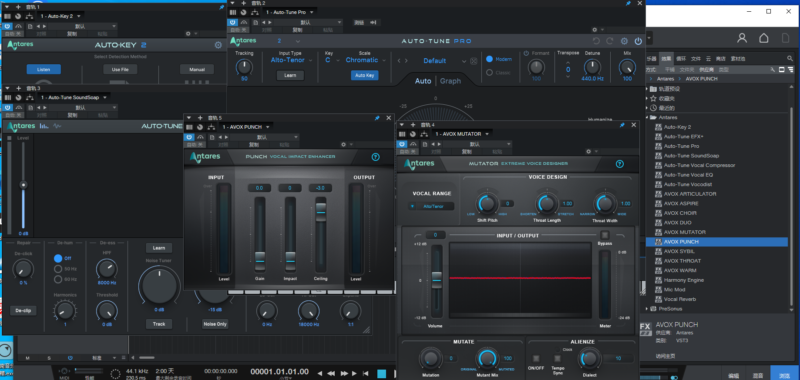This screenshot has width=800, height=380.
Task: Click Ceiling fader in PUNCH plugin
Action: (x=320, y=211)
